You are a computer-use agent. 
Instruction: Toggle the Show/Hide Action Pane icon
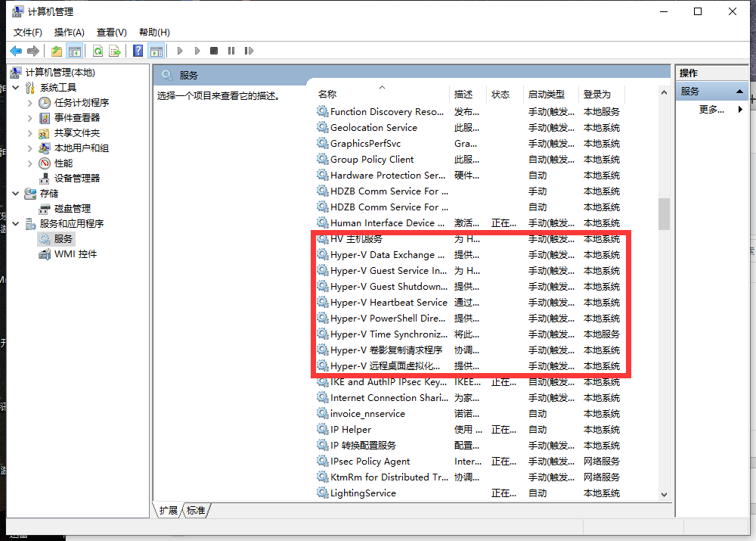click(x=156, y=51)
